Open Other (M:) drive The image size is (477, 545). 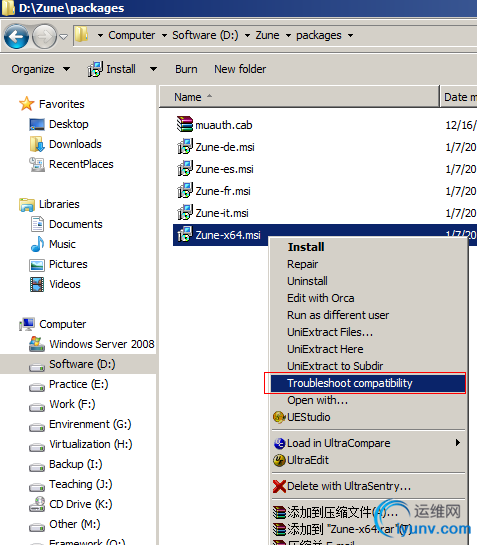pyautogui.click(x=74, y=524)
